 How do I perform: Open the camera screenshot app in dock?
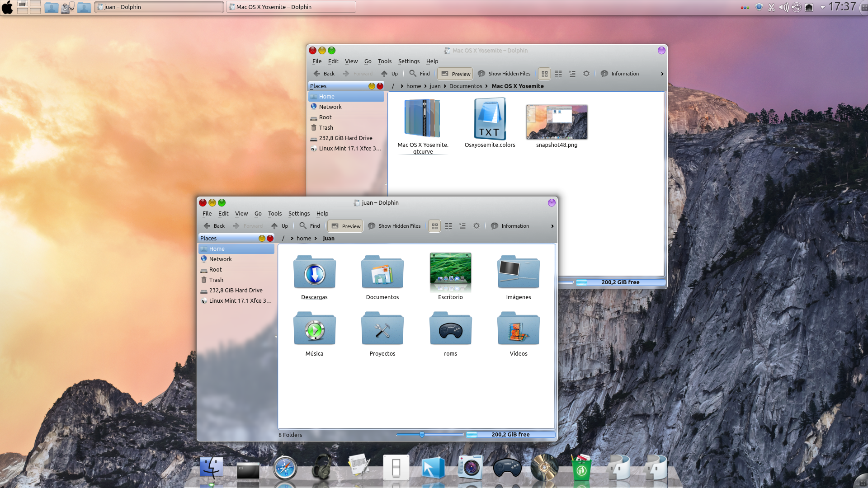point(470,467)
